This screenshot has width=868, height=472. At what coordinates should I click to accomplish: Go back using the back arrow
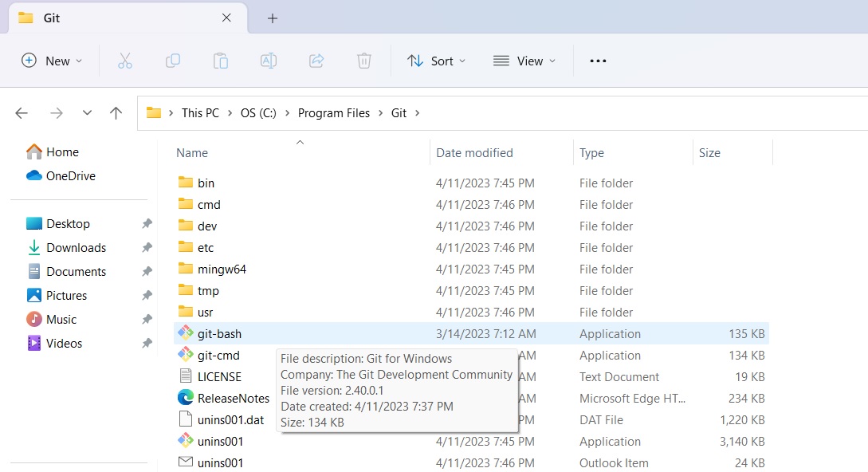point(21,112)
